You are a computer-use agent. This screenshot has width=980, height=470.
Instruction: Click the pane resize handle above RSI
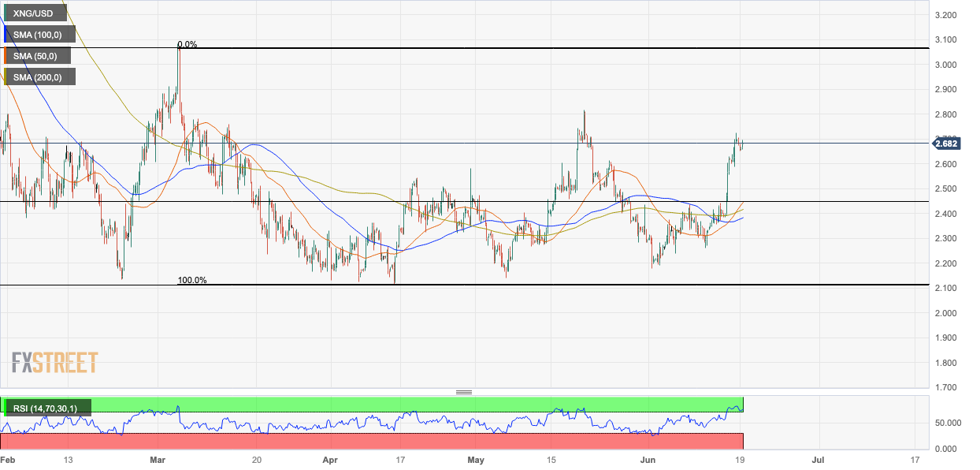[x=463, y=392]
